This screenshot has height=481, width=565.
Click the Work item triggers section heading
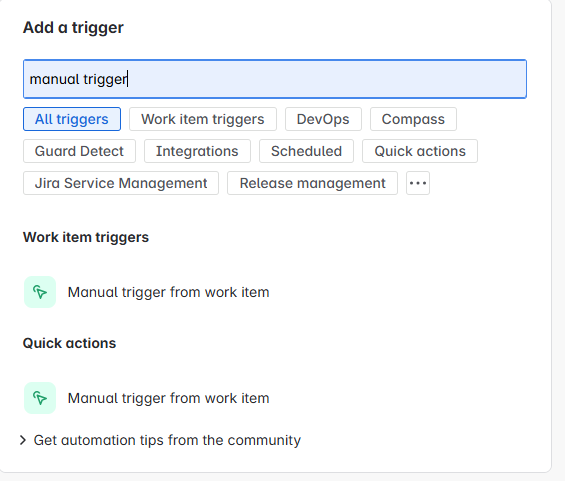tap(86, 237)
